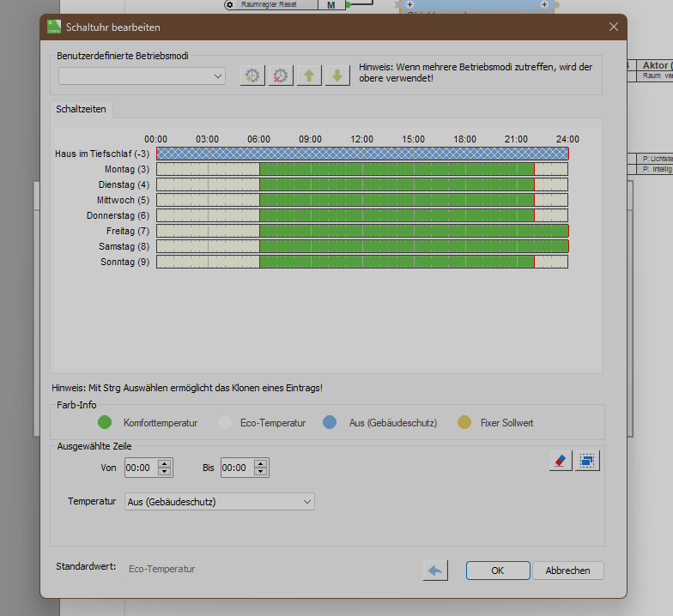This screenshot has height=616, width=673.
Task: Click the green Komforttemperatur color swatch
Action: [x=105, y=422]
